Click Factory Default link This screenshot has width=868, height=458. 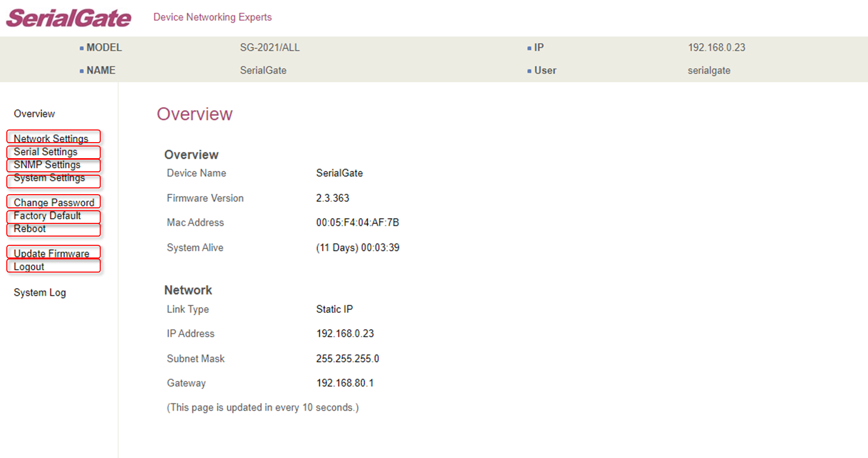[x=47, y=216]
